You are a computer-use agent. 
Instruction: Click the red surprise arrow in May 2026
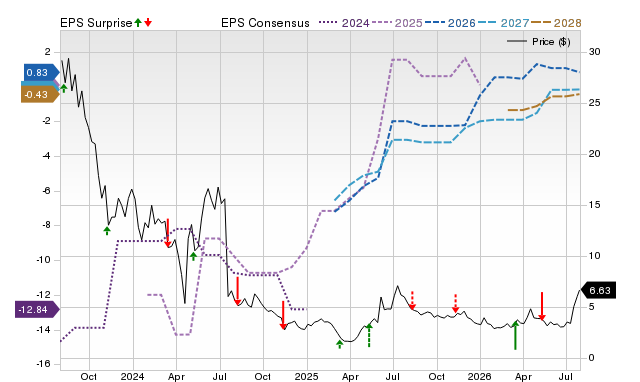(x=542, y=306)
